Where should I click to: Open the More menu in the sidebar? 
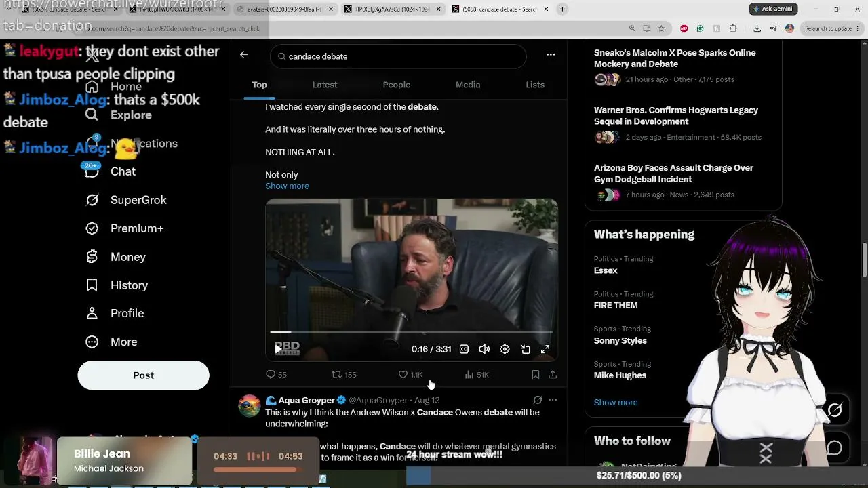click(x=111, y=342)
